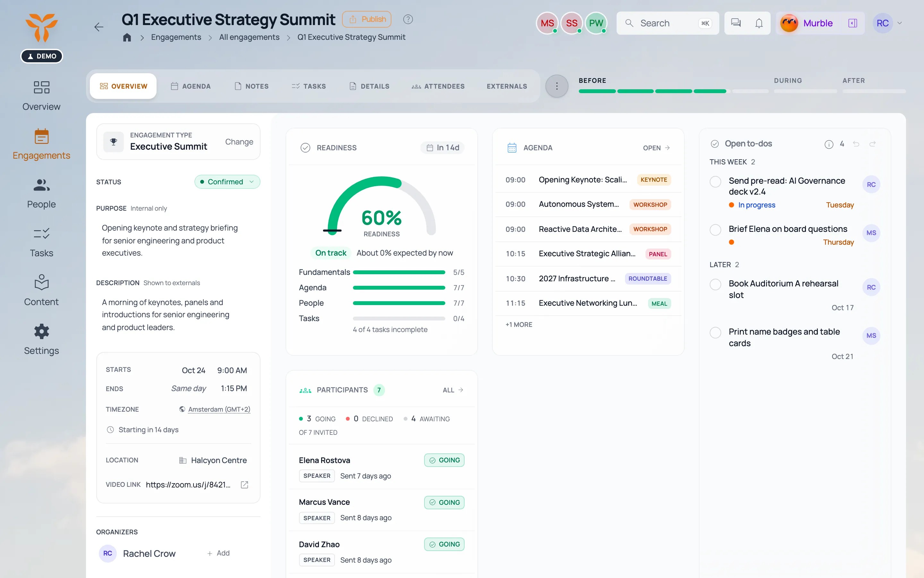Screen dimensions: 924x578
Task: Open the chat messages icon
Action: 735,23
